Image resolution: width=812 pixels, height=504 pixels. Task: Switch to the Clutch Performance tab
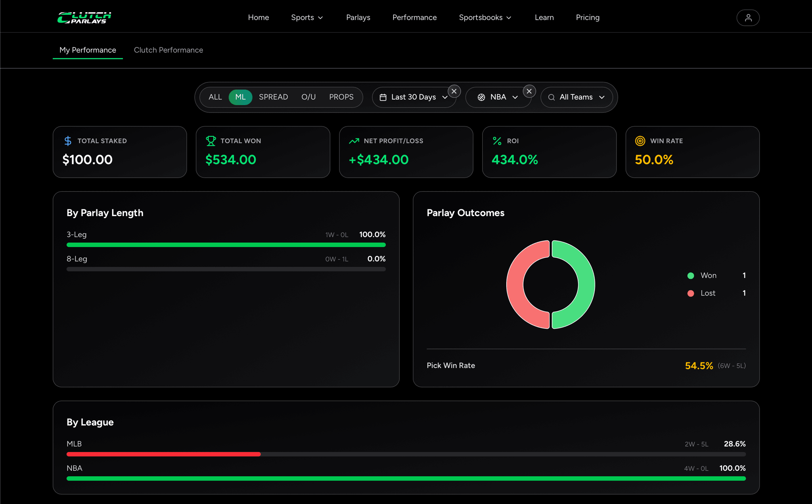[169, 50]
